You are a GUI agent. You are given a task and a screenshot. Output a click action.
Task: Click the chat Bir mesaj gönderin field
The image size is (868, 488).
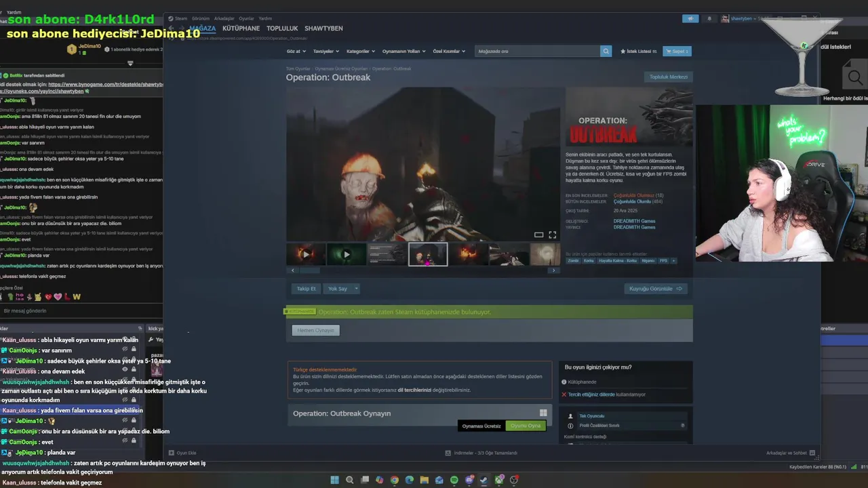pyautogui.click(x=81, y=310)
